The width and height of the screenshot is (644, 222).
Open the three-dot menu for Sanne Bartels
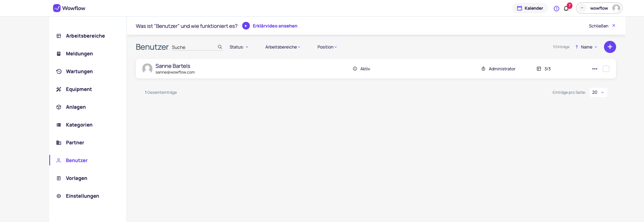595,69
